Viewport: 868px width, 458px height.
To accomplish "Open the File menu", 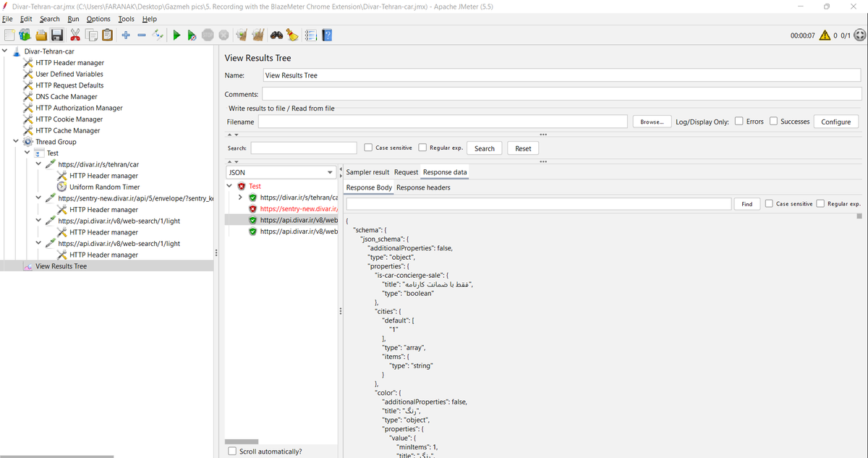I will (x=7, y=19).
